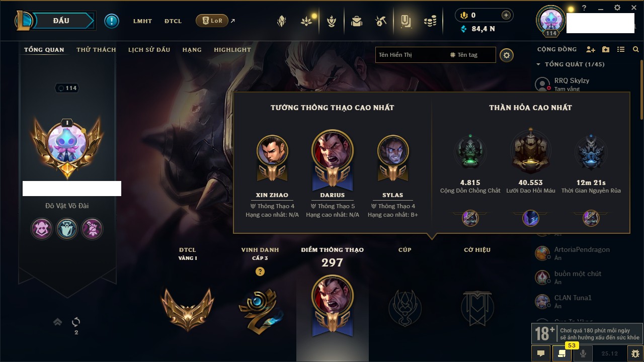Open the THỬ THÁCH tab

click(x=96, y=50)
